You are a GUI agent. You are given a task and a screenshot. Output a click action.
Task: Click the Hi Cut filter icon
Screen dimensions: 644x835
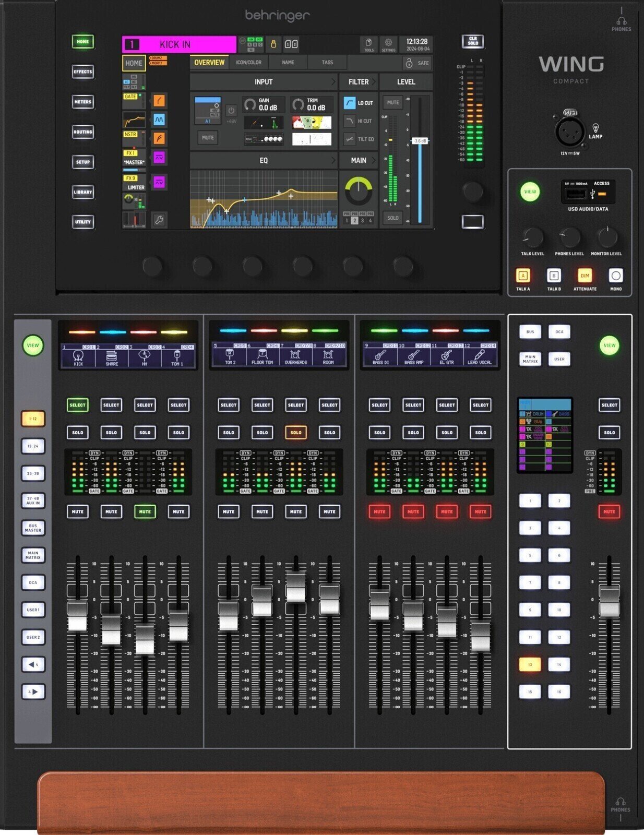click(349, 121)
